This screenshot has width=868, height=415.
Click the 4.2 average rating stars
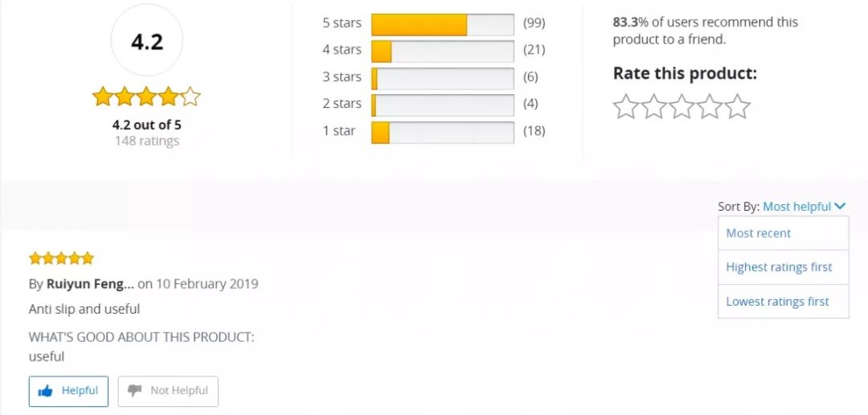point(146,97)
